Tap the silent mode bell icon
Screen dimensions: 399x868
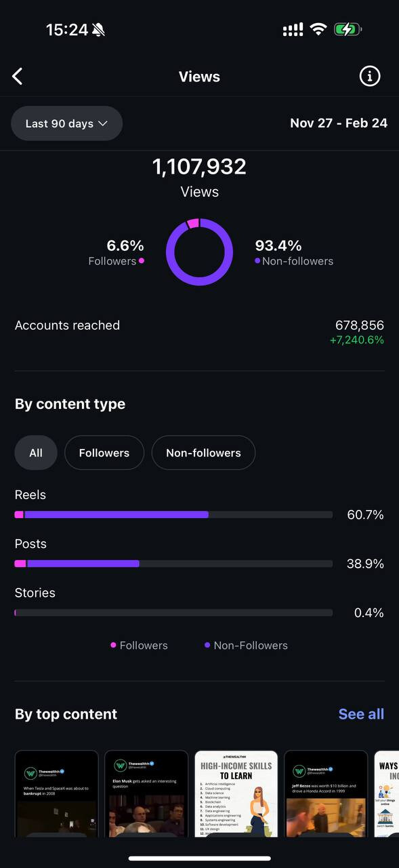99,30
